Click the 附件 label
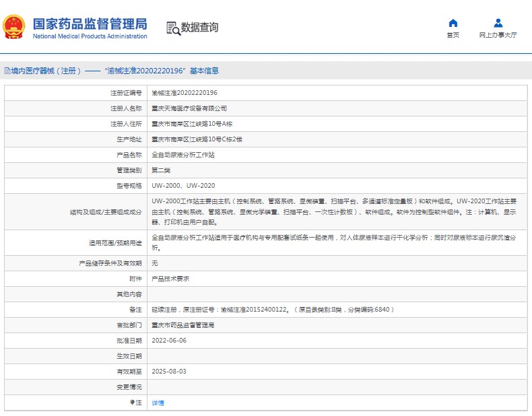Image resolution: width=532 pixels, height=416 pixels. (135, 279)
